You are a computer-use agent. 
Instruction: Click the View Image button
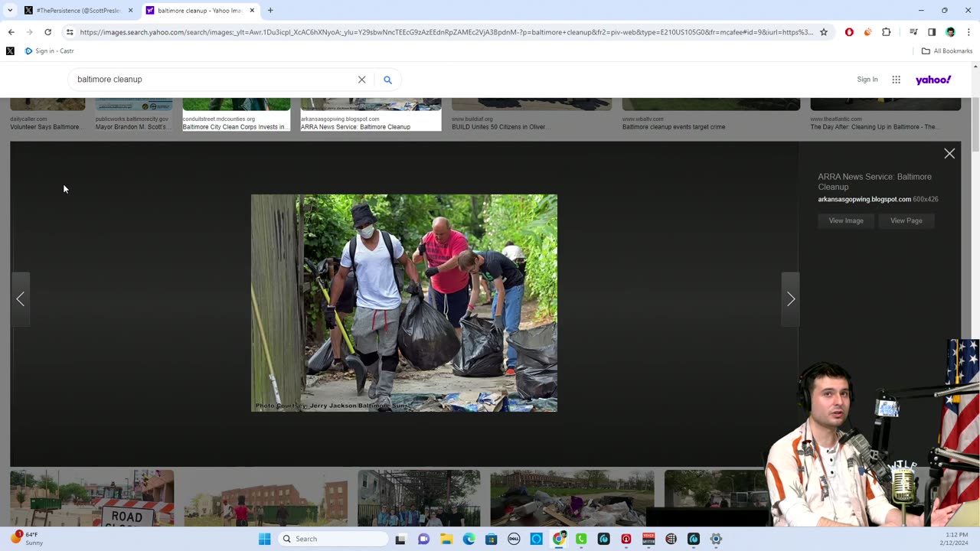846,220
